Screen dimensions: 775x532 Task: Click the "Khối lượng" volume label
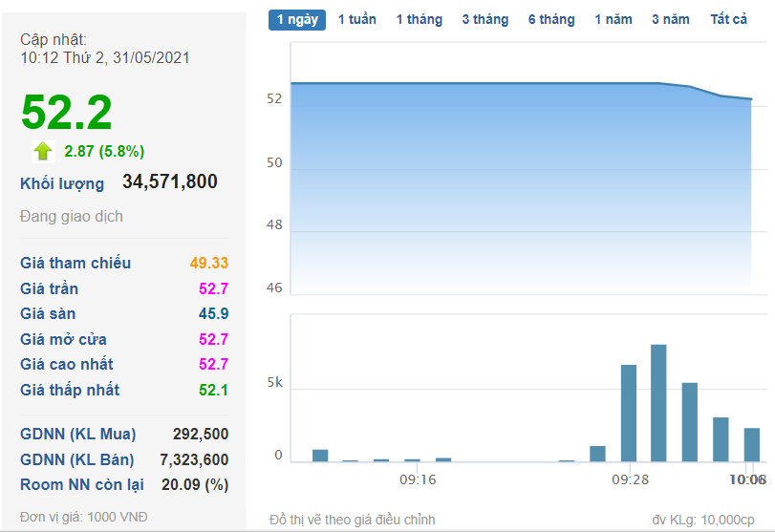click(x=62, y=183)
